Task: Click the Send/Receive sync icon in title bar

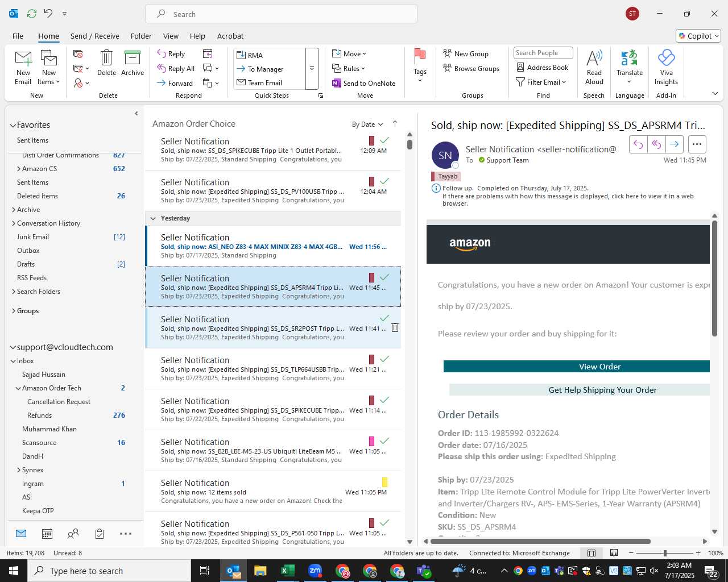Action: pyautogui.click(x=32, y=13)
